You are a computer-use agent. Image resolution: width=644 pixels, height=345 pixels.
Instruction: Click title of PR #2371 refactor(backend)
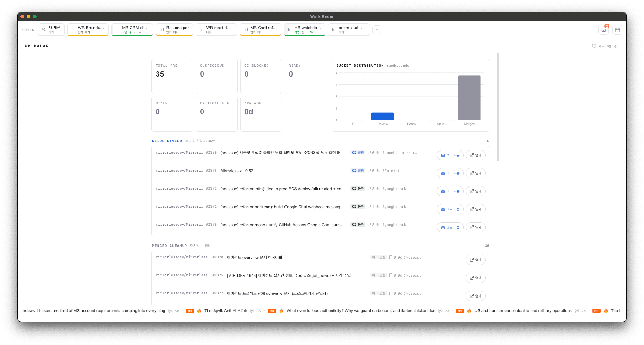(x=282, y=207)
